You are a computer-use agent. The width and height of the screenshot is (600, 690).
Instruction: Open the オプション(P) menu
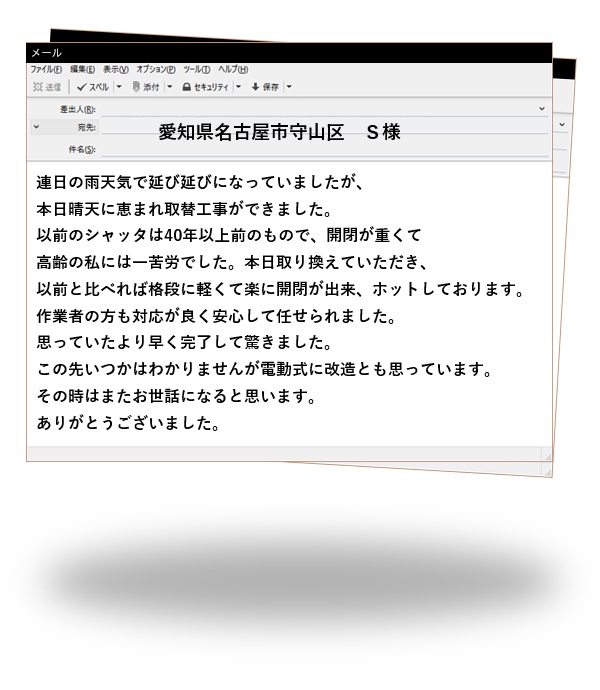[156, 70]
